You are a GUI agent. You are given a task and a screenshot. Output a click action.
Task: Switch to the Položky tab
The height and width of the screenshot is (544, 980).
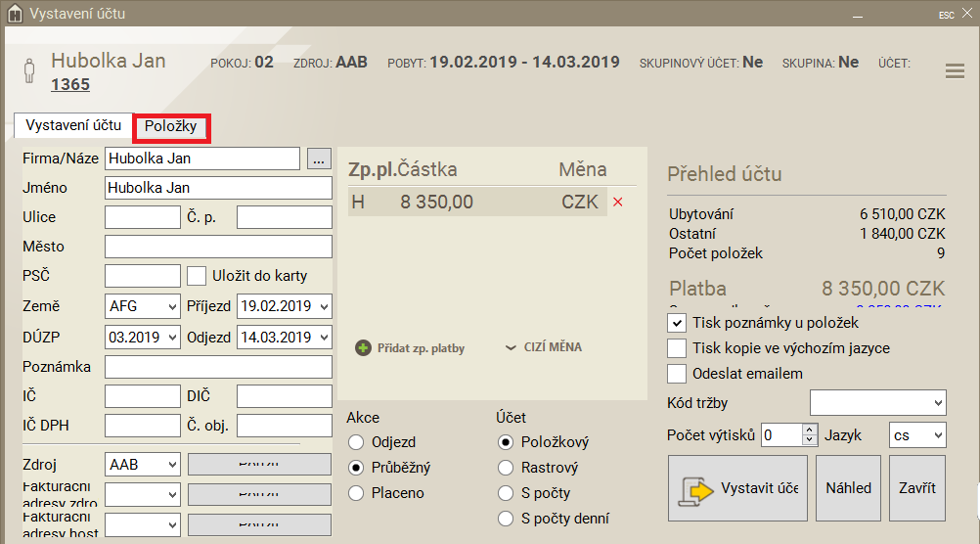tap(171, 126)
